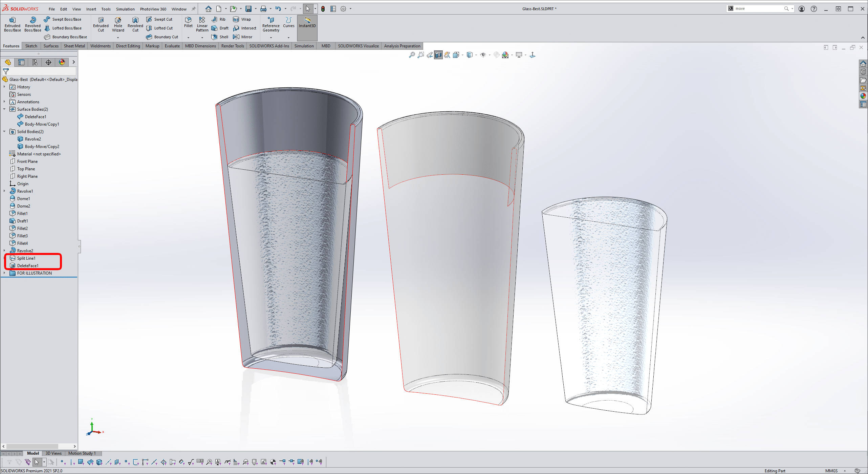Select the Shell tool
The width and height of the screenshot is (868, 474).
(220, 37)
